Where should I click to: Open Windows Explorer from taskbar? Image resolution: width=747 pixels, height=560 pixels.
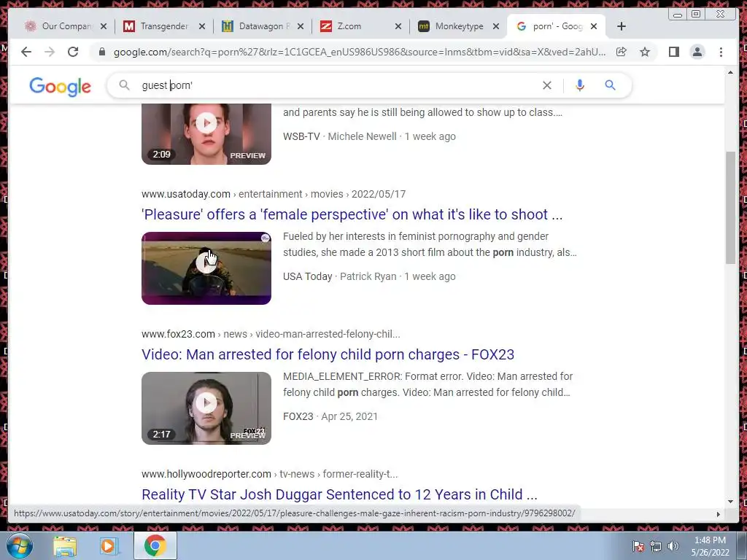click(65, 546)
